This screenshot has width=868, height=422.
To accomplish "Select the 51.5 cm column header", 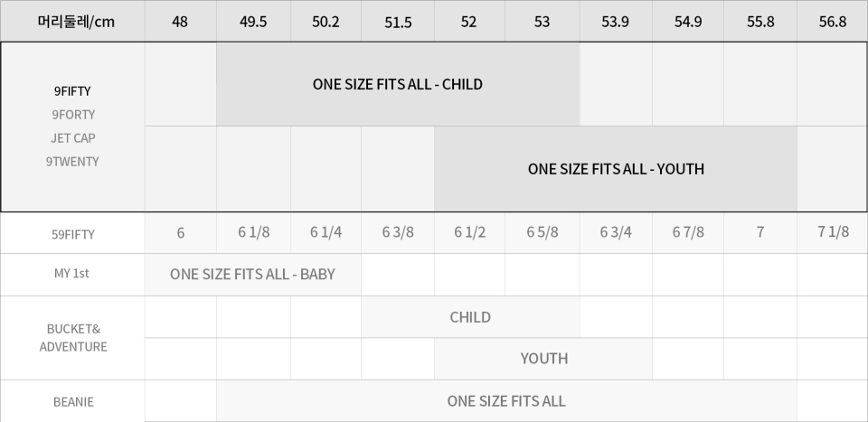I will 398,22.
